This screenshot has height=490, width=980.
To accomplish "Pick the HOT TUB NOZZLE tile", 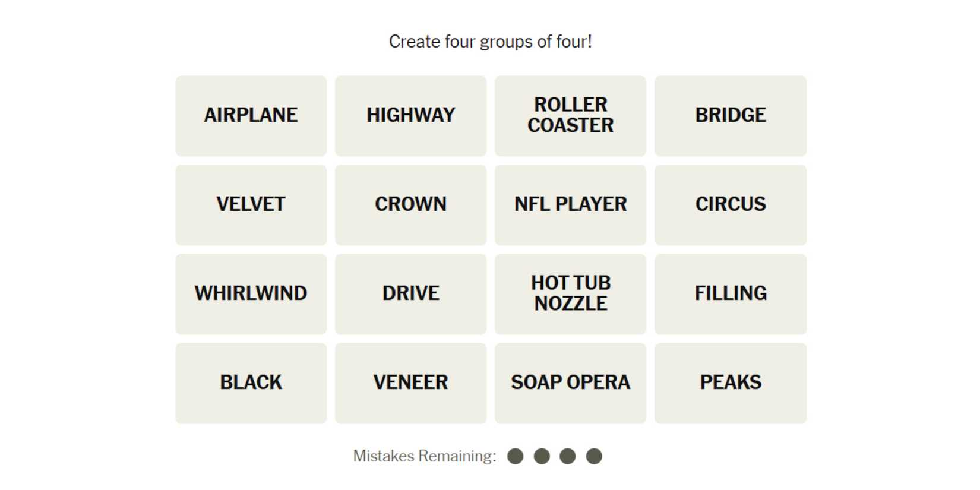I will click(570, 293).
